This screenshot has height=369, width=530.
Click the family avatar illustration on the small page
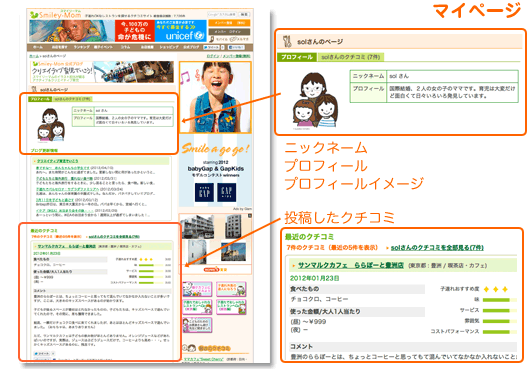click(x=50, y=125)
